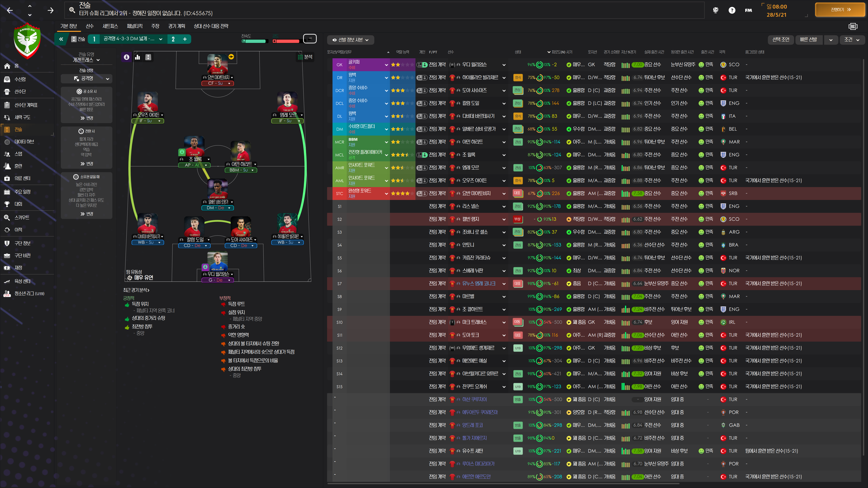The height and width of the screenshot is (488, 868).
Task: Click the bar chart view icon above pitch
Action: point(137,57)
